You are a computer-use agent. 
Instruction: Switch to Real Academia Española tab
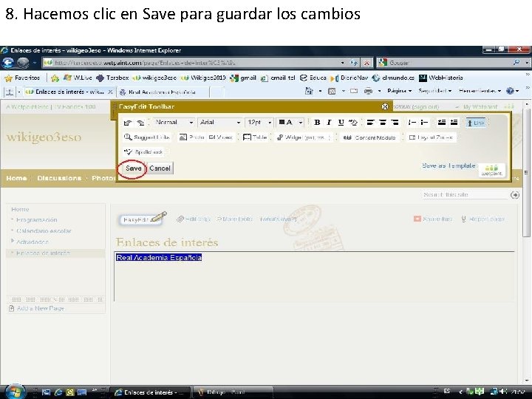click(163, 92)
